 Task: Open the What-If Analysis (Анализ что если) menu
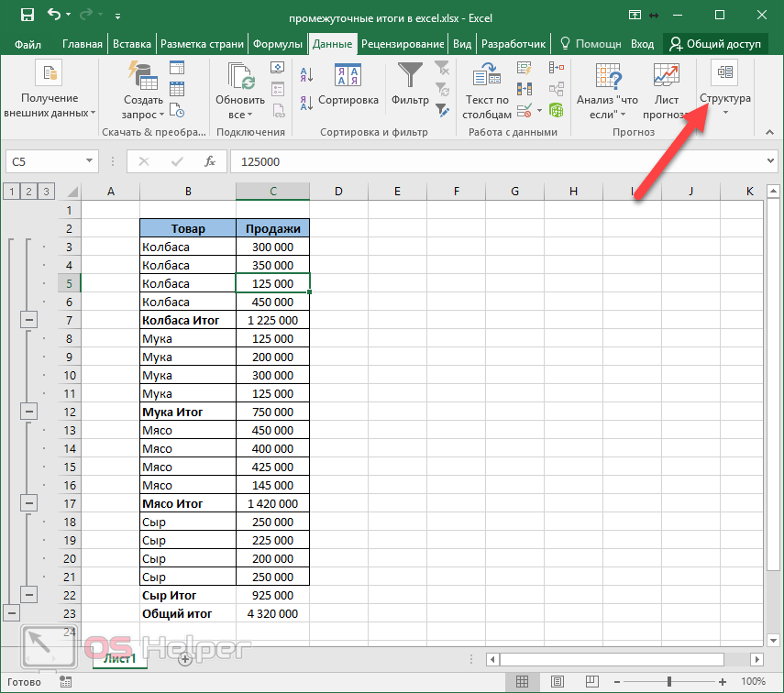(x=608, y=91)
